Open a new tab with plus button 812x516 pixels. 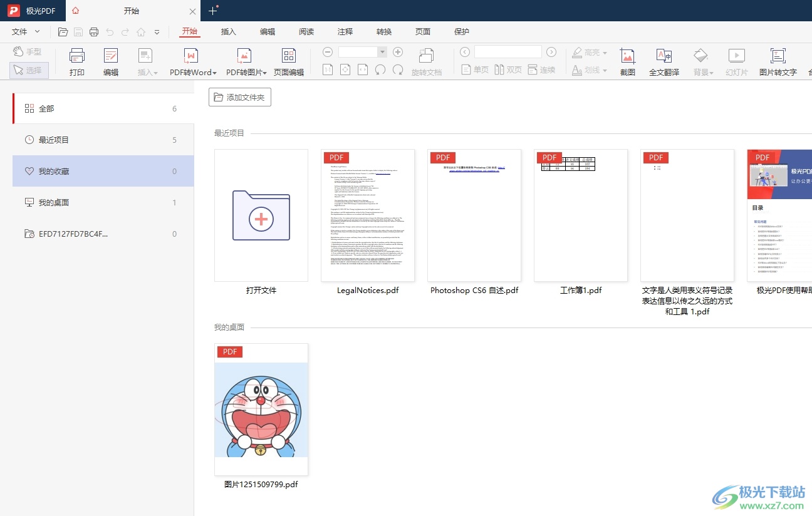[213, 11]
